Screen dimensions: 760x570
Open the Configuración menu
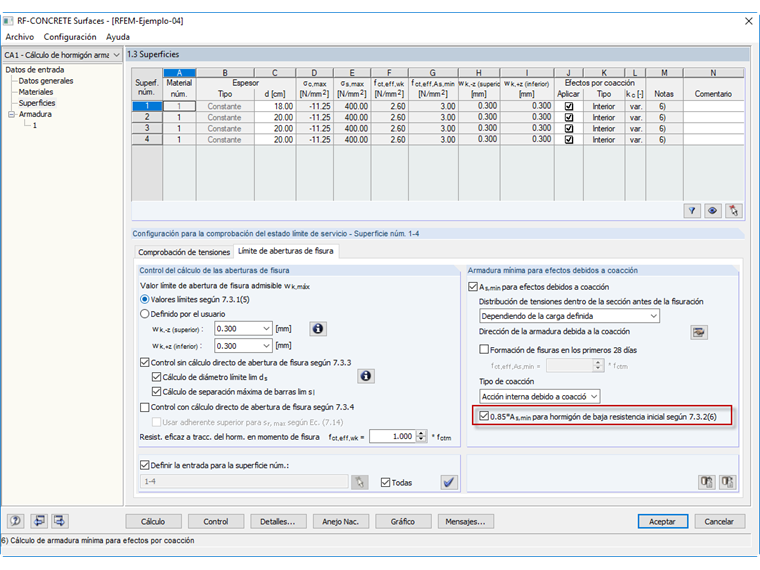(x=70, y=37)
